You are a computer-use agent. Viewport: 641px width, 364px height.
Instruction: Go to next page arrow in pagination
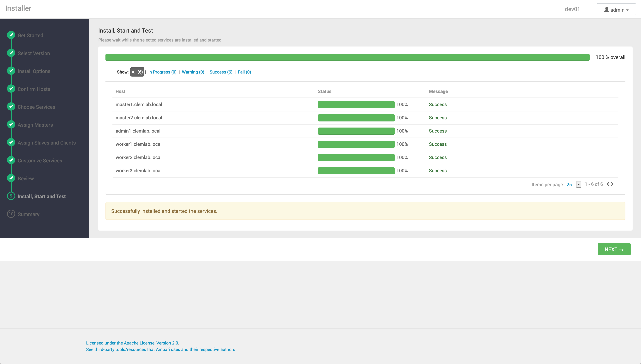click(612, 184)
